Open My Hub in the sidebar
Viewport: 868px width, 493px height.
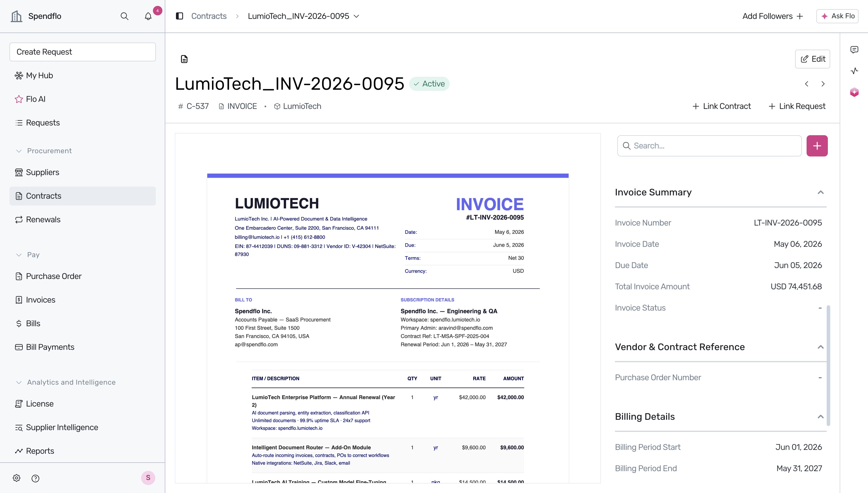click(x=83, y=76)
